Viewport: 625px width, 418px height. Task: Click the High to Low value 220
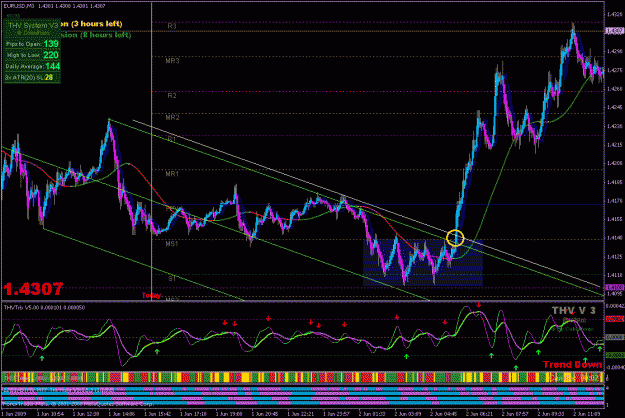(51, 55)
